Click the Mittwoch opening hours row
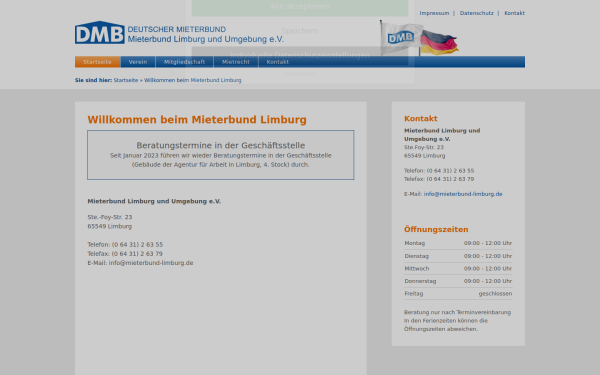The height and width of the screenshot is (375, 600). point(458,269)
